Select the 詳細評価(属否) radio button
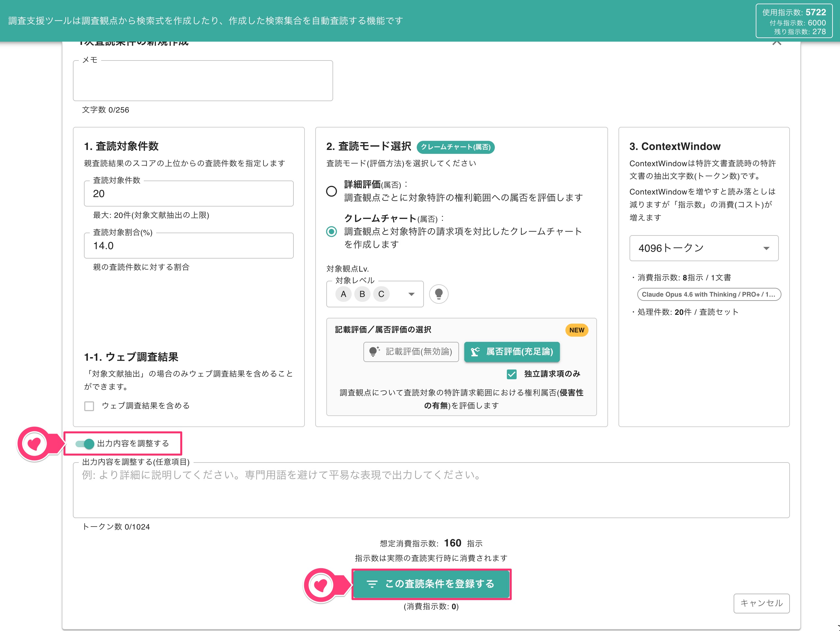The width and height of the screenshot is (840, 631). click(x=332, y=191)
